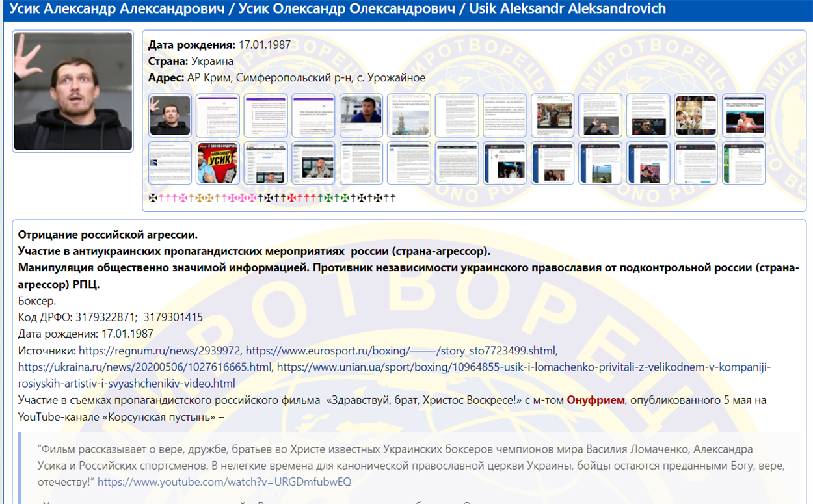
Task: Open thumbnail showing golden-domed church
Action: click(409, 115)
